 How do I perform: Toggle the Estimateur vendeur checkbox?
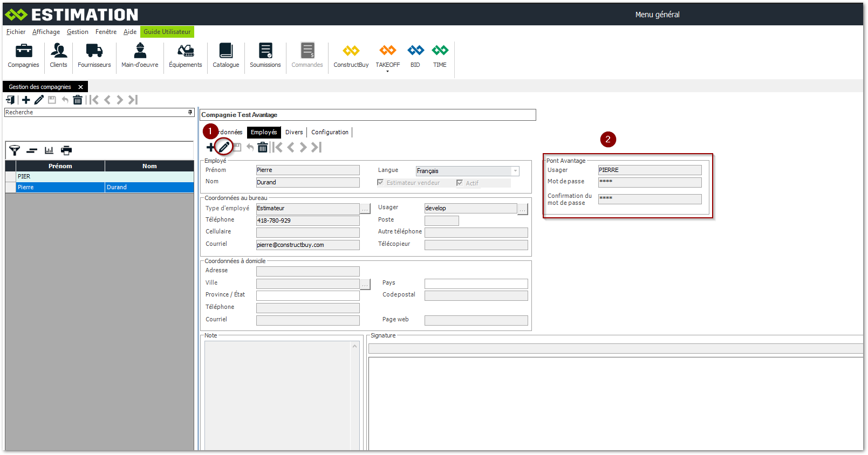click(x=380, y=183)
